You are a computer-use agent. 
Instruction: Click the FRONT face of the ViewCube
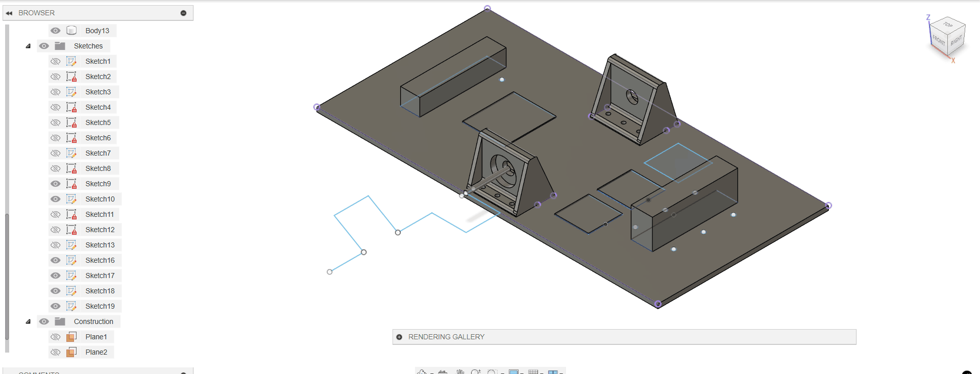tap(939, 40)
